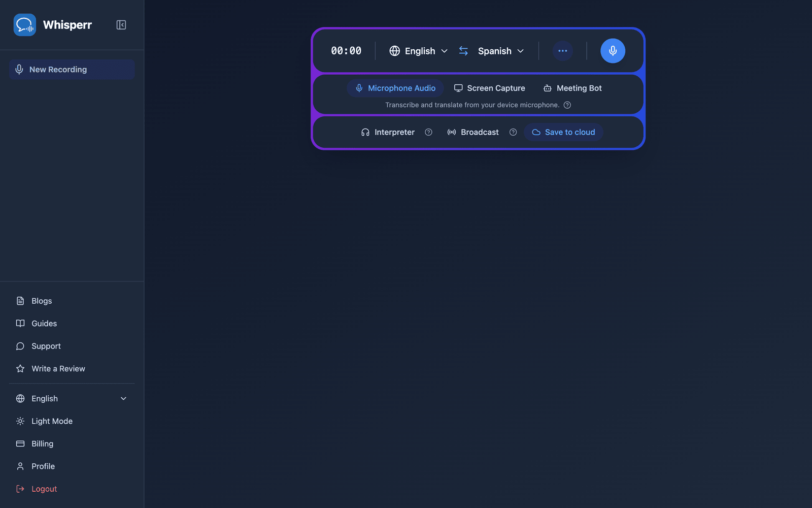Swap source and target languages
The height and width of the screenshot is (508, 812).
463,51
